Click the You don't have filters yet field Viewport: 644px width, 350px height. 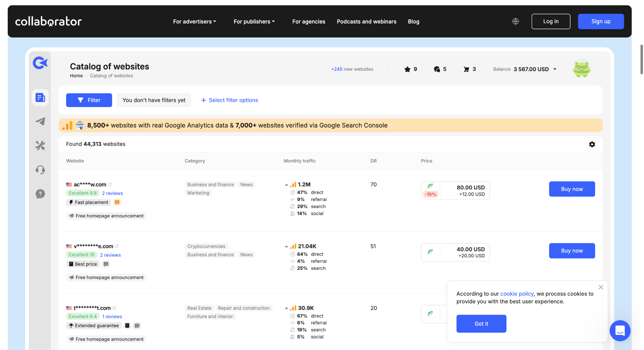pos(154,100)
